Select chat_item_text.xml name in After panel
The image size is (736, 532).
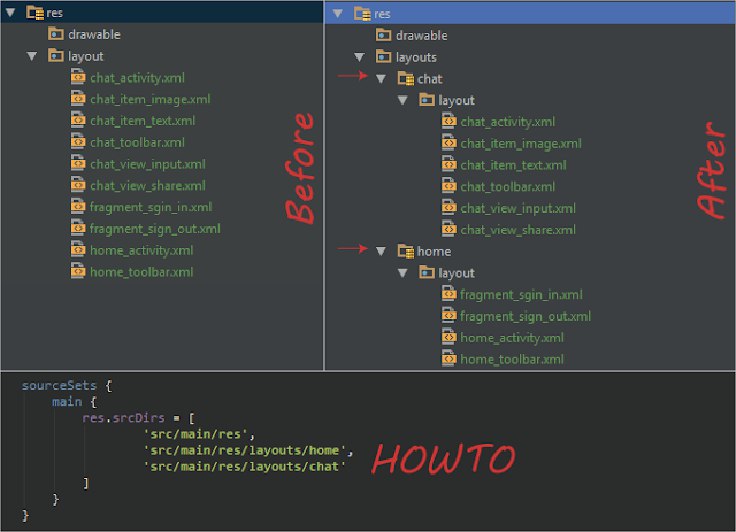[513, 165]
